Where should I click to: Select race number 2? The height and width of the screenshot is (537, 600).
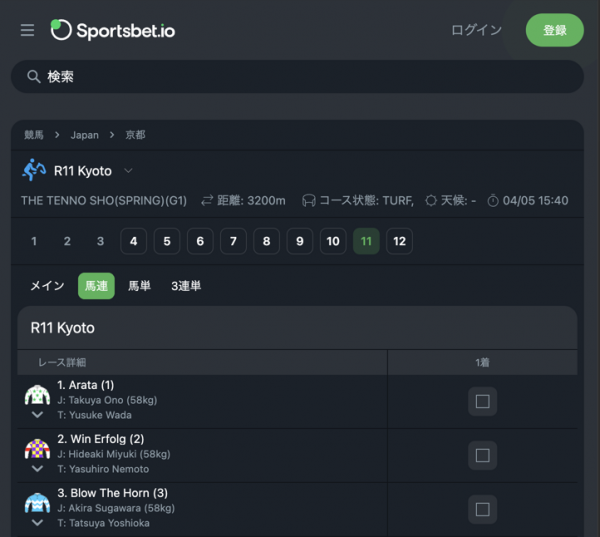coord(67,241)
